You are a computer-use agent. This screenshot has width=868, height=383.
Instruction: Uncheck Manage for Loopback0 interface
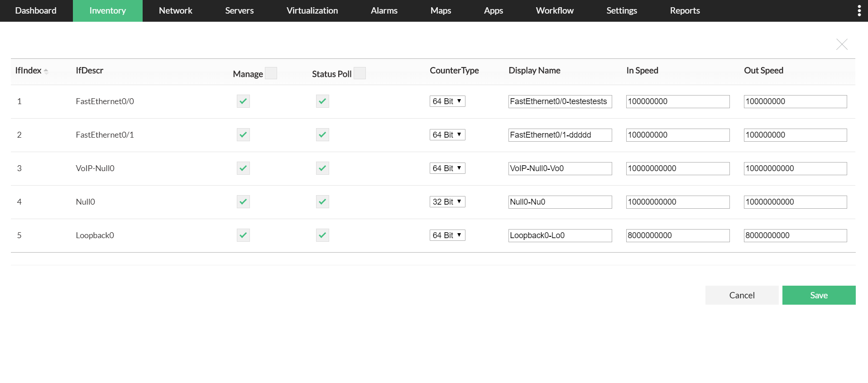click(x=243, y=235)
